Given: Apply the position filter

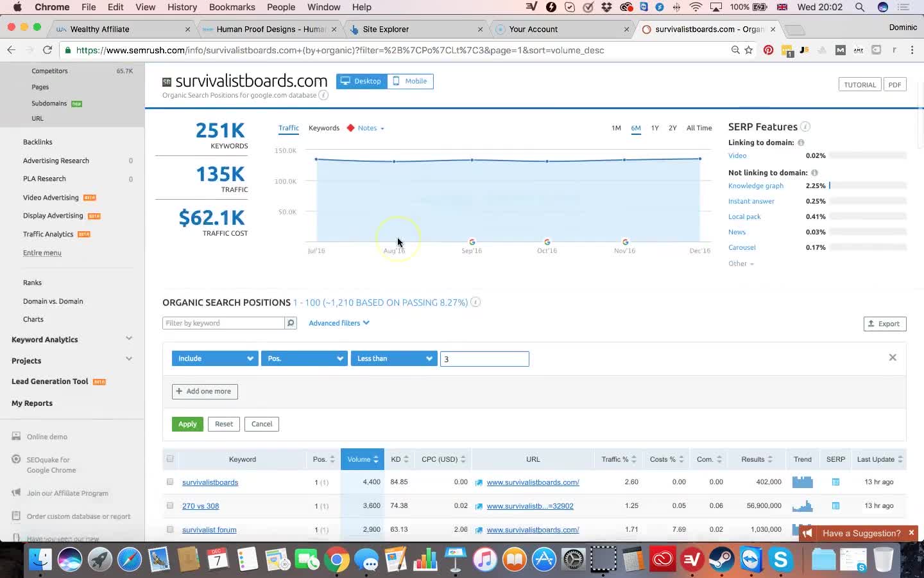Looking at the screenshot, I should 187,424.
